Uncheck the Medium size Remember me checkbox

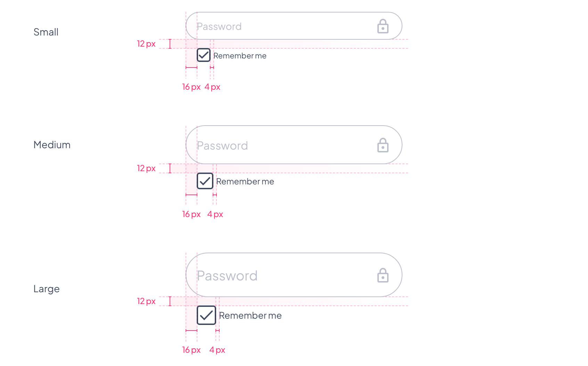point(205,181)
